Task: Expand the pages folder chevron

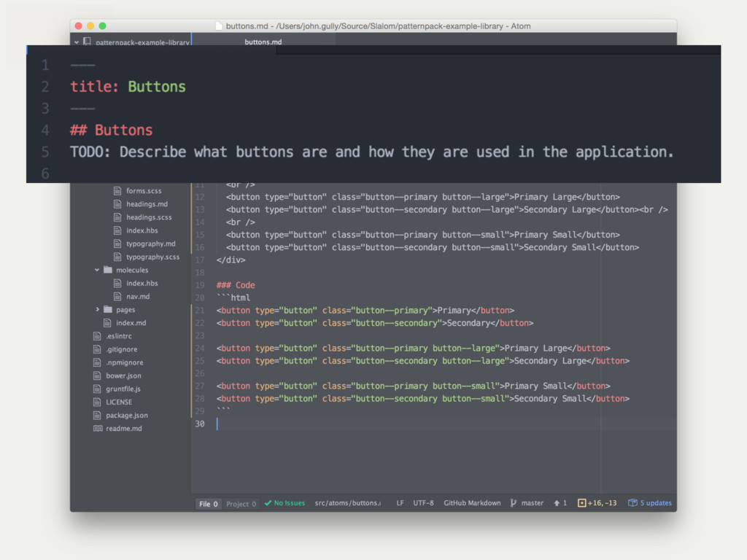Action: 97,309
